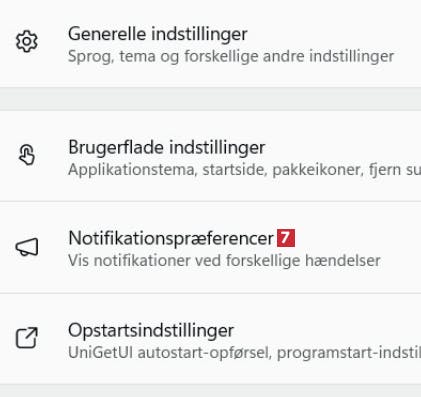This screenshot has height=397, width=421.
Task: Select the word 'Brugerflade' in second heading
Action: click(116, 147)
